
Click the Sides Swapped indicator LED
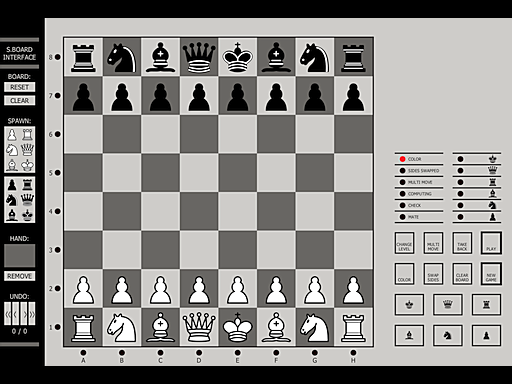402,171
